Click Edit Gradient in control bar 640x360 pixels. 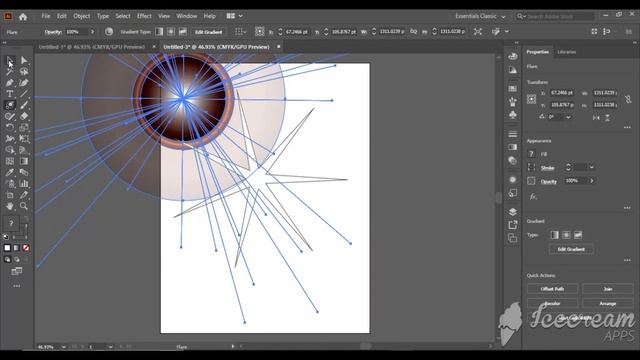coord(209,32)
